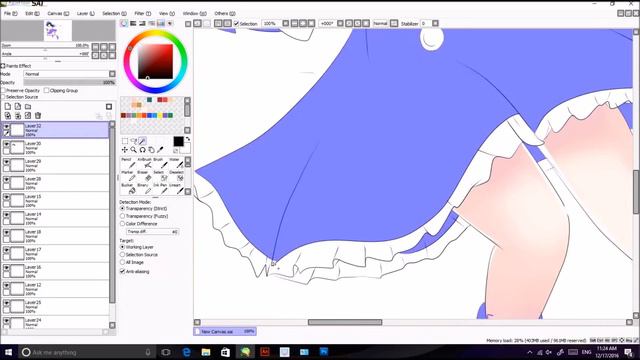Adjust the layer Opacity slider
Image resolution: width=640 pixels, height=360 pixels.
click(x=69, y=82)
